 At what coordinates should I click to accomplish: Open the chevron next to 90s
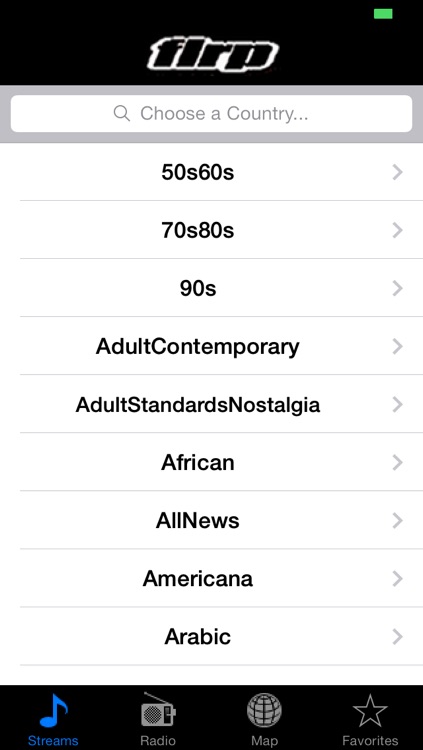tap(397, 288)
